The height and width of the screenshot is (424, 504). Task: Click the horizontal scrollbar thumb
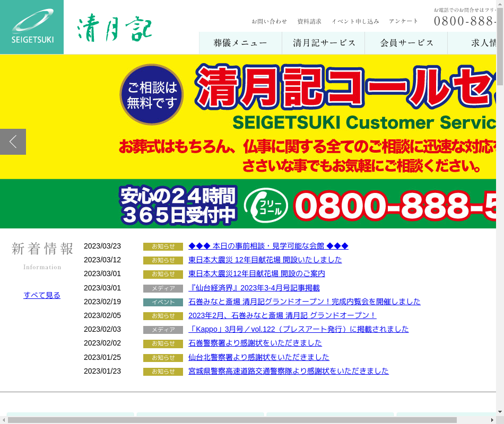(232, 420)
